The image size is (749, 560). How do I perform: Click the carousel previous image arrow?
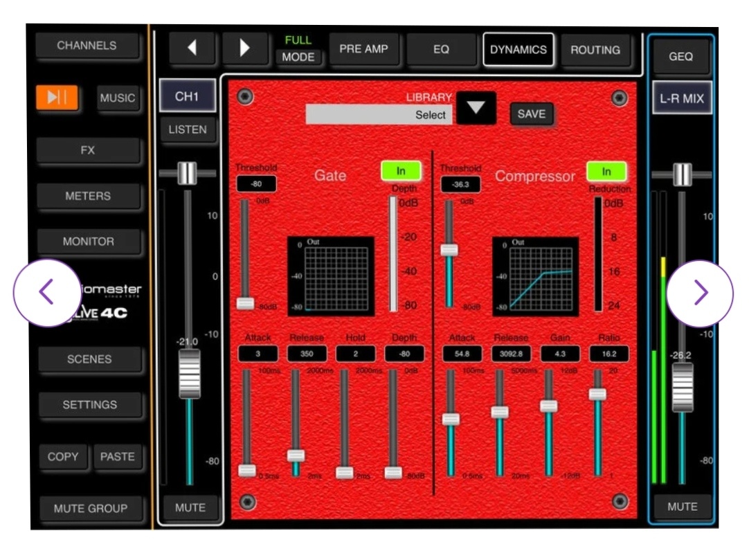(46, 293)
